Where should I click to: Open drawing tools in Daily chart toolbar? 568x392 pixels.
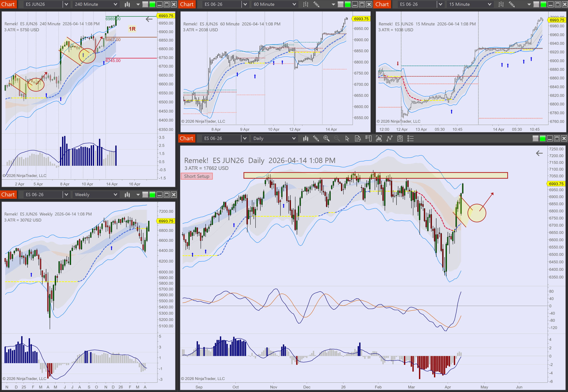point(316,138)
